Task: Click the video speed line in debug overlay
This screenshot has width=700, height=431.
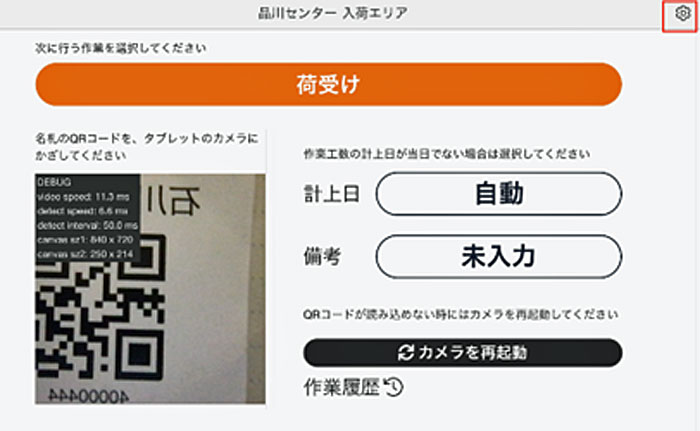Action: click(x=83, y=197)
